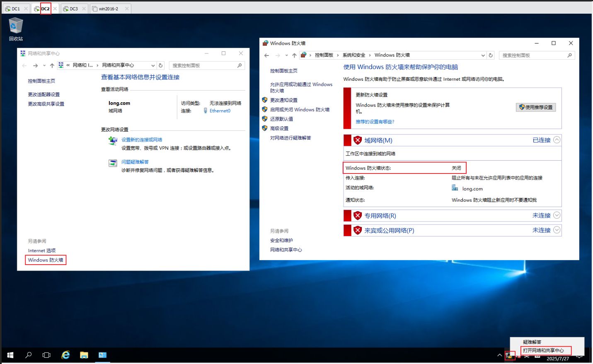Open the Ethernet0 connection link
The image size is (593, 364).
tap(220, 111)
